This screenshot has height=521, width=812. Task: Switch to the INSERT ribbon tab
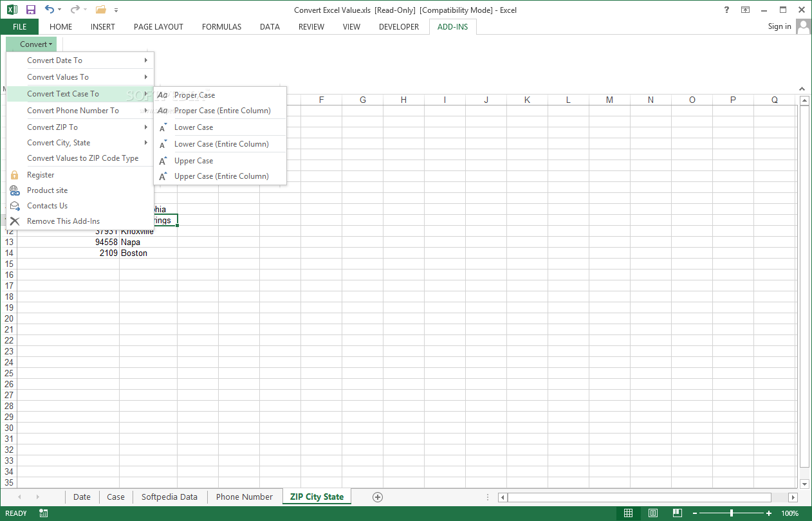[103, 27]
